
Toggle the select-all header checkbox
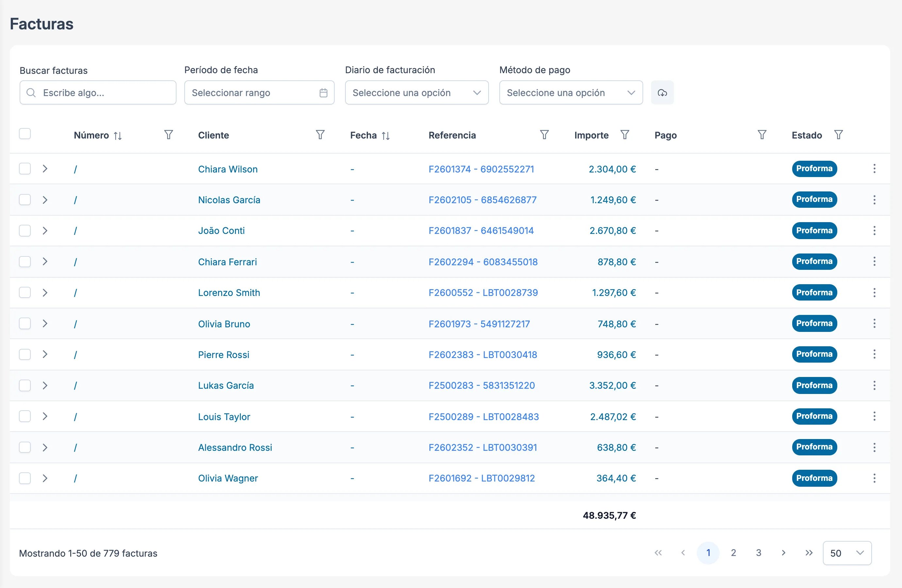coord(25,134)
